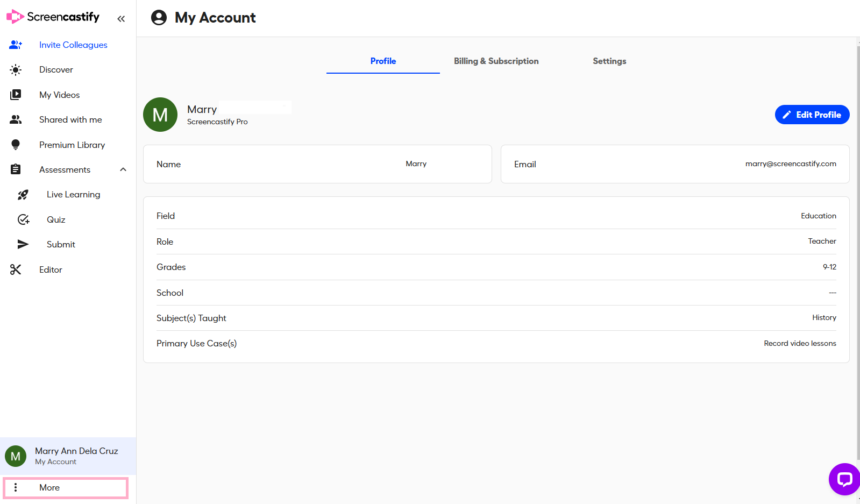Viewport: 860px width, 504px height.
Task: Switch to Billing & Subscription tab
Action: pos(496,61)
